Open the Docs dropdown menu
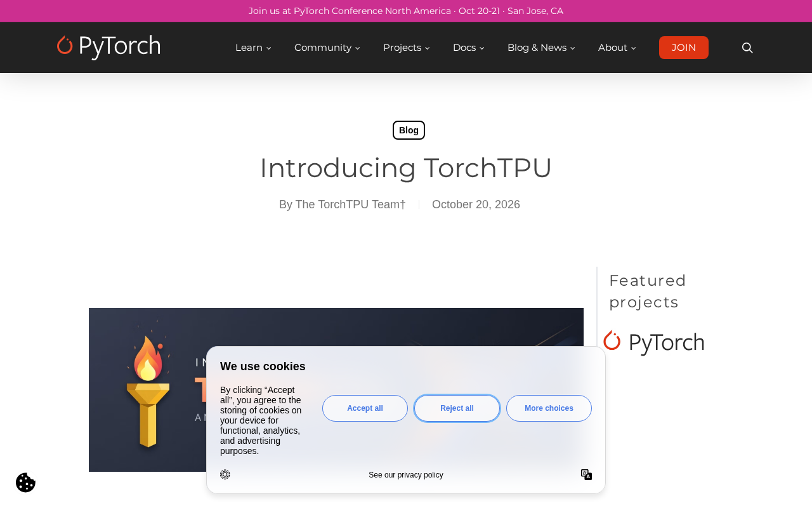Image resolution: width=812 pixels, height=508 pixels. click(469, 48)
